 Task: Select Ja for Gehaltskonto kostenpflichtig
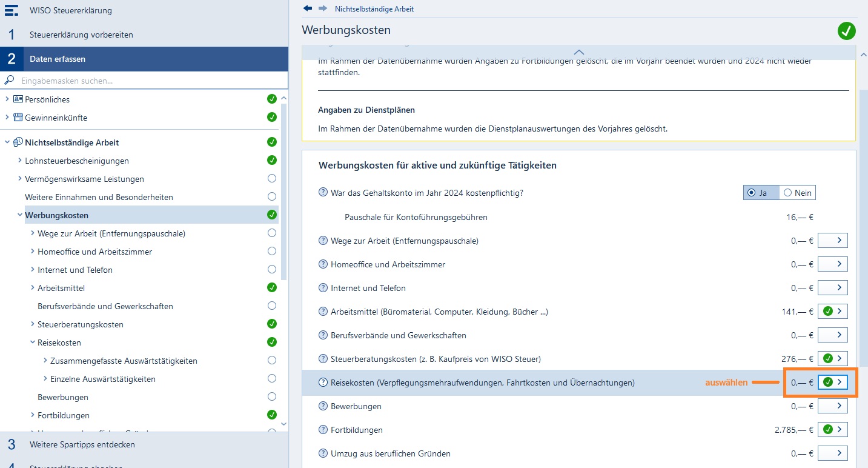pyautogui.click(x=761, y=193)
